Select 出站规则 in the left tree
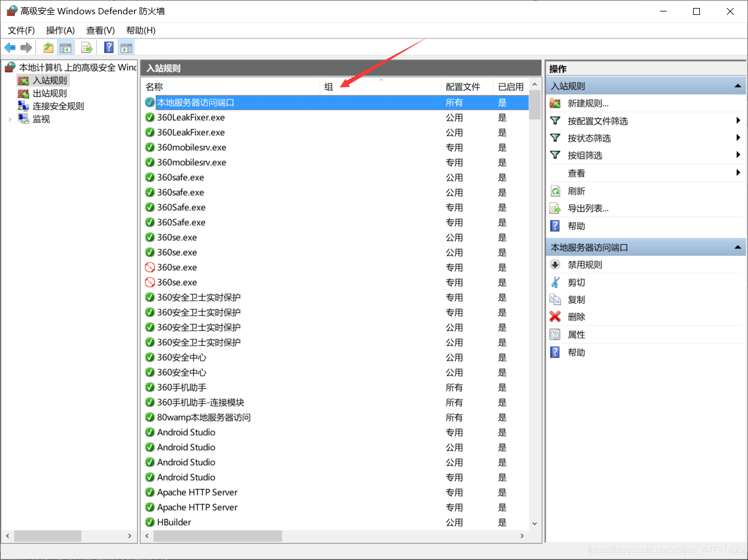The image size is (748, 560). (50, 93)
